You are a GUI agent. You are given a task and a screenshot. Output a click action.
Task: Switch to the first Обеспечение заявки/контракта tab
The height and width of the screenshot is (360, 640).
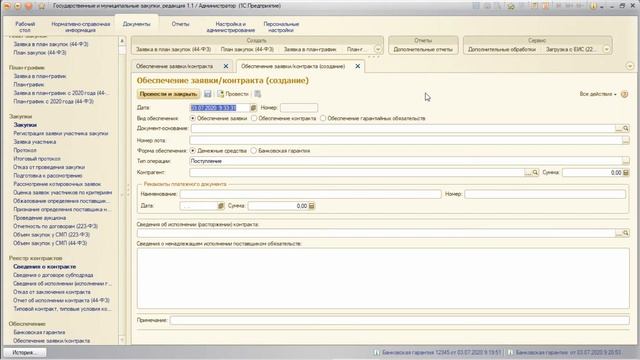point(174,66)
